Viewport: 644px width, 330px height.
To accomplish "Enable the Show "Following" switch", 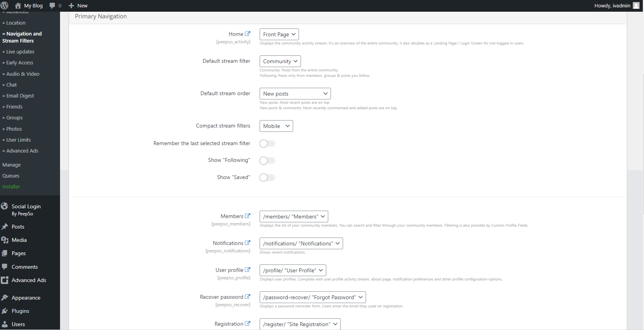I will (267, 160).
